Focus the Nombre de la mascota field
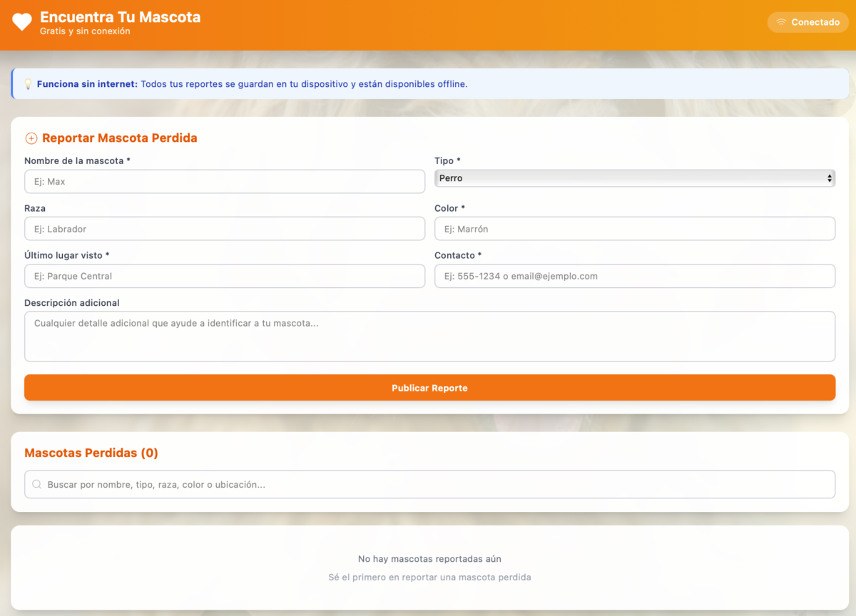The width and height of the screenshot is (856, 616). (x=225, y=181)
